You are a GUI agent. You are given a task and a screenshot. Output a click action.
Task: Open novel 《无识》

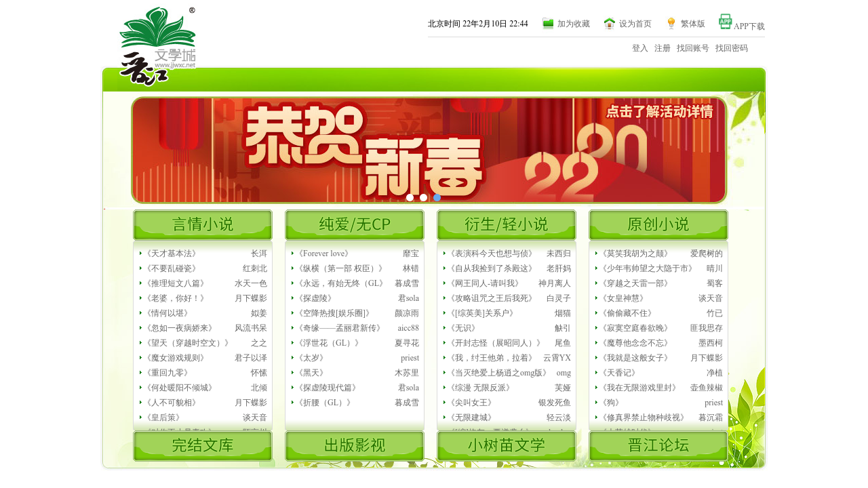[462, 328]
